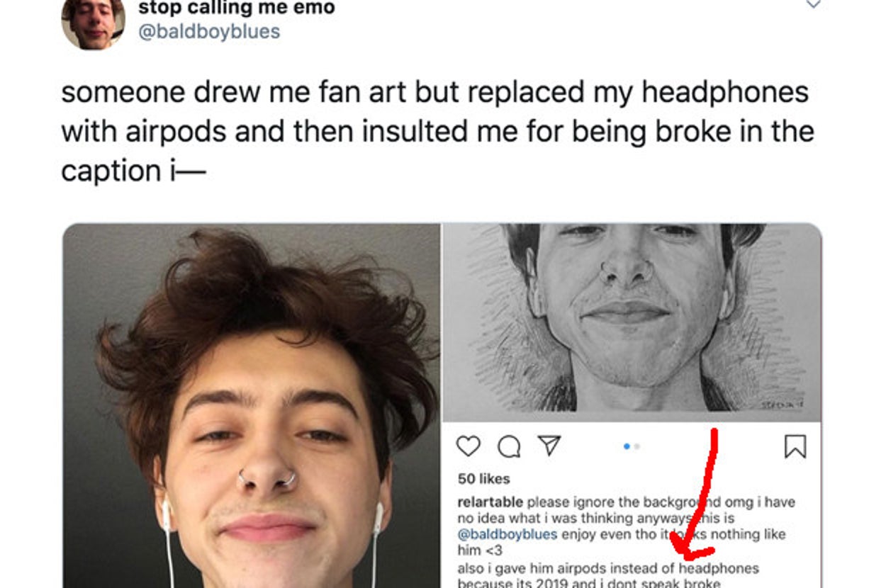The height and width of the screenshot is (588, 886).
Task: Open comments via the speech bubble icon
Action: click(508, 446)
